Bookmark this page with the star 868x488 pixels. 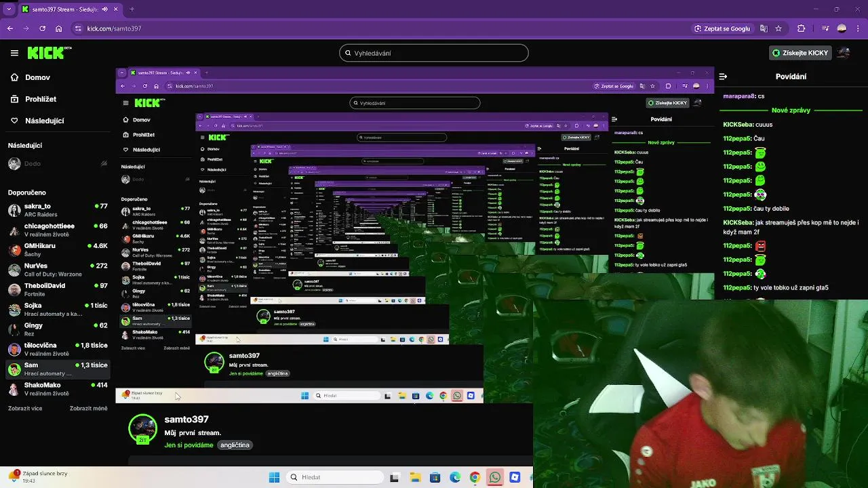778,28
